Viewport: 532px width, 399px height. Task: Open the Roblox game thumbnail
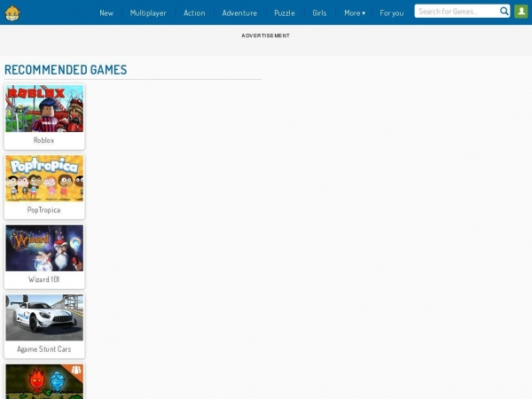point(44,108)
